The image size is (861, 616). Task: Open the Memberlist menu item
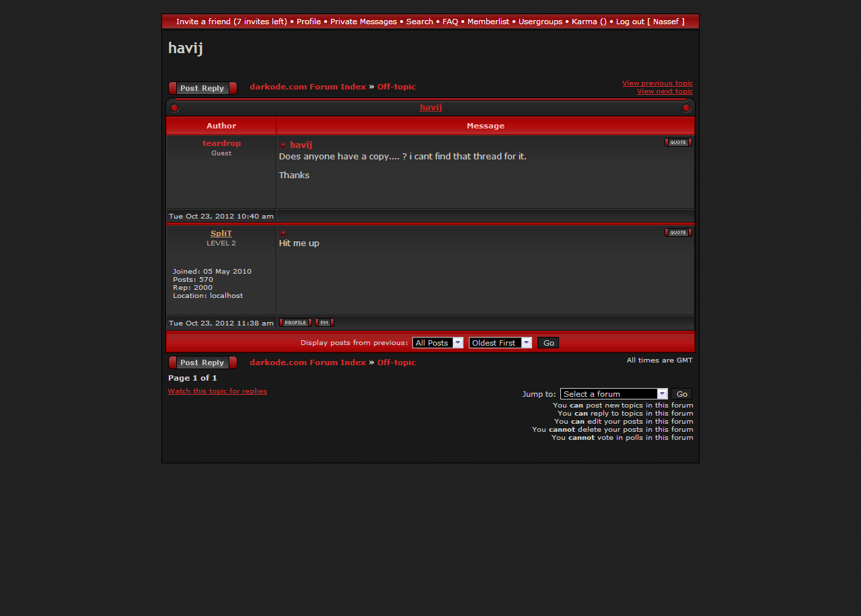click(488, 22)
